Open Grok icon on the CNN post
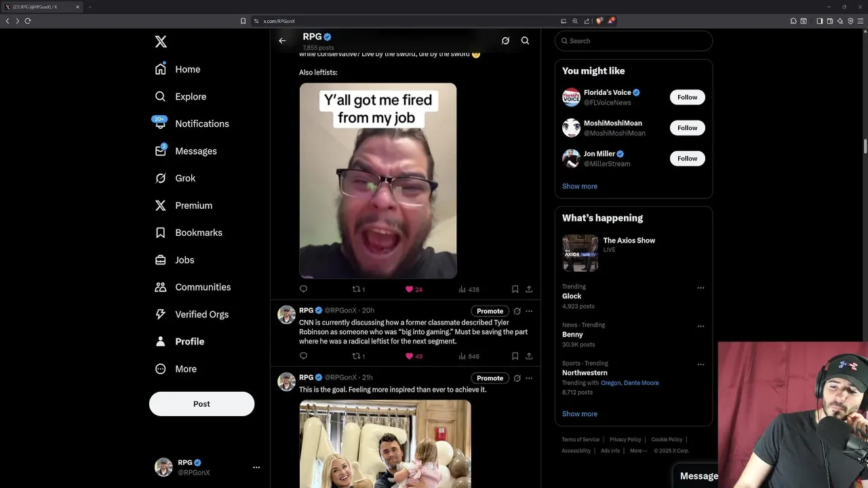 (x=517, y=311)
